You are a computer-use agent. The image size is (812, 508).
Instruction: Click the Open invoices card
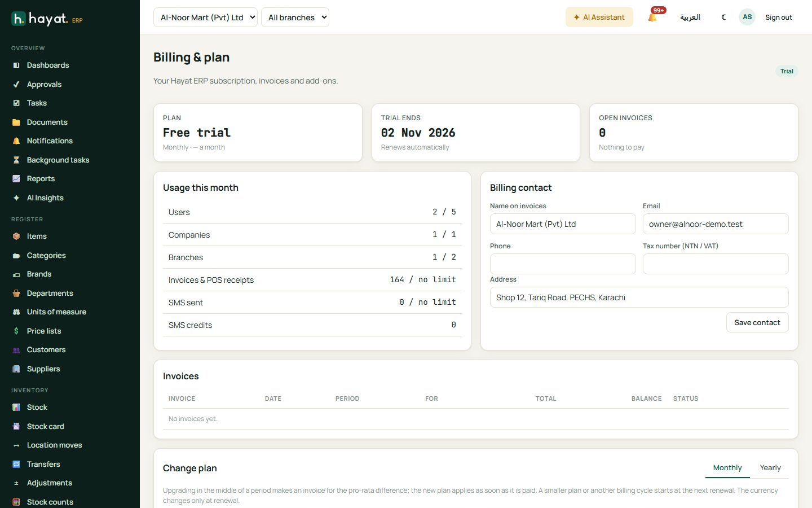pyautogui.click(x=694, y=133)
